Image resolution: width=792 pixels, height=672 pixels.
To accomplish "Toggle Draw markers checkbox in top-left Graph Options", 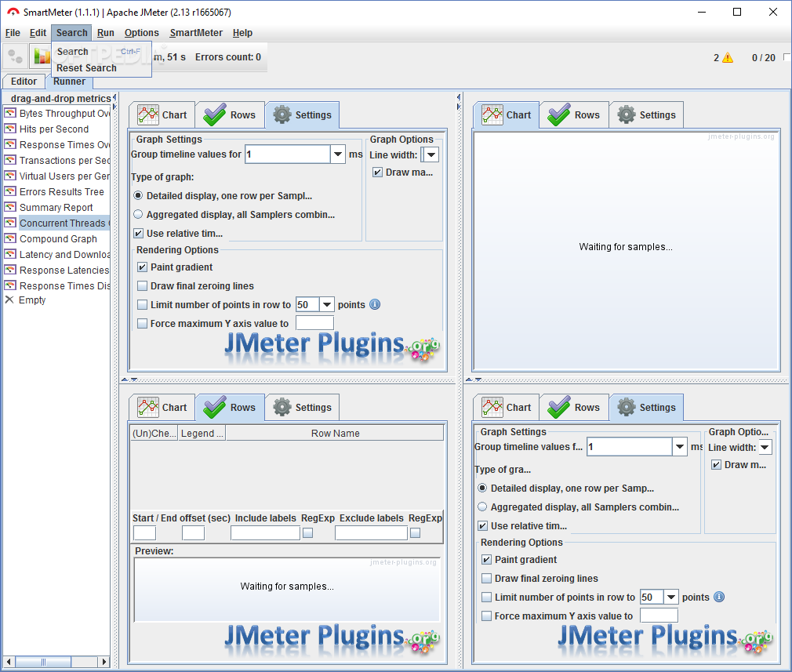I will [377, 173].
